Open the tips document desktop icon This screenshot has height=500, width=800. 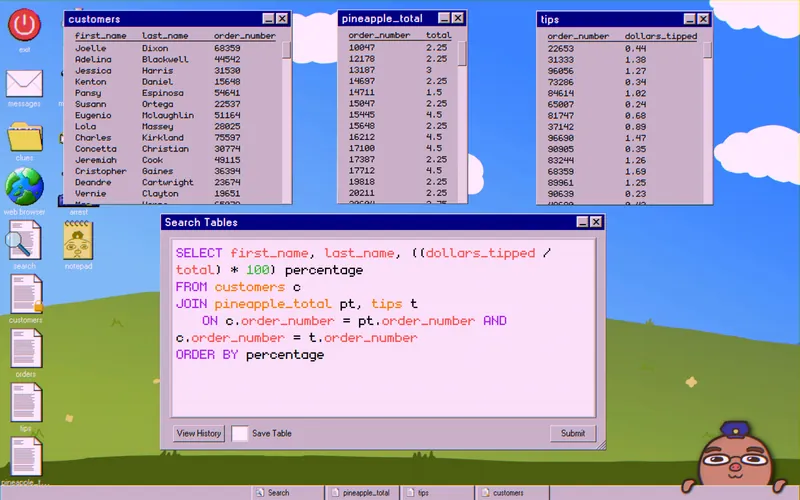26,402
